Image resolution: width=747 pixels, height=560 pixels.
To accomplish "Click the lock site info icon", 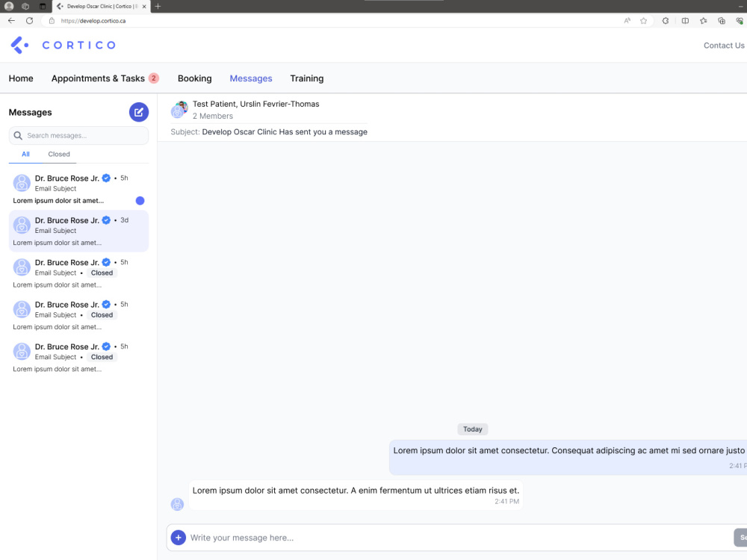I will 52,20.
